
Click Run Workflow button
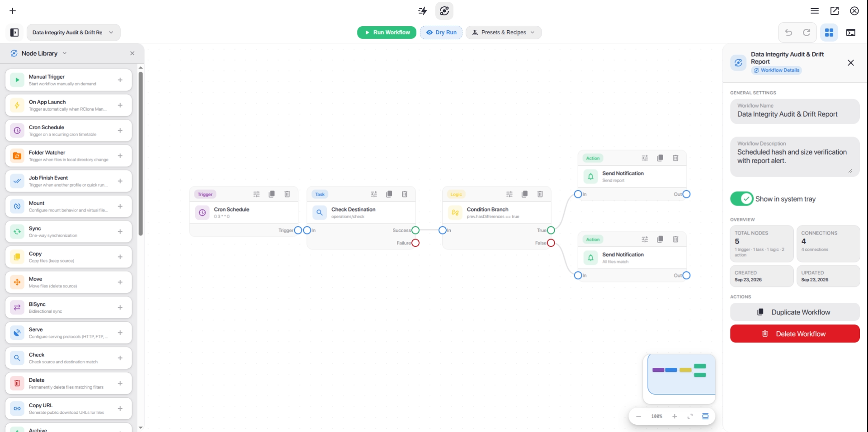tap(387, 33)
